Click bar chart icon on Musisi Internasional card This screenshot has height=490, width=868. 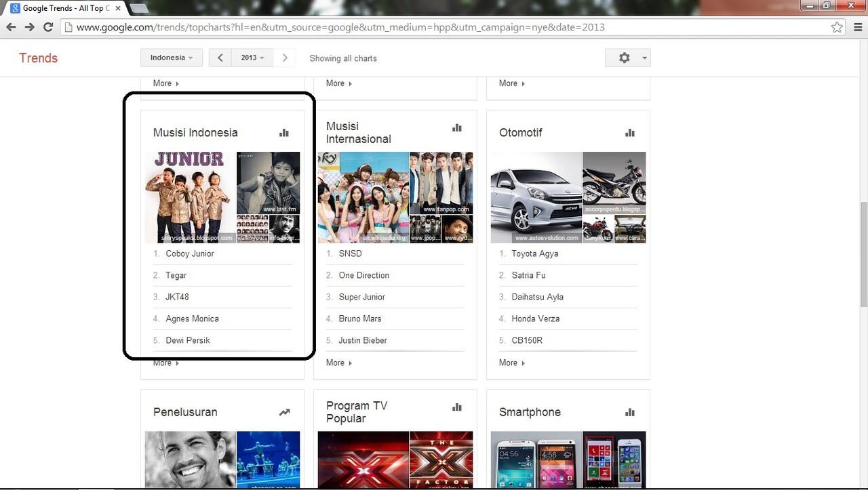coord(457,127)
